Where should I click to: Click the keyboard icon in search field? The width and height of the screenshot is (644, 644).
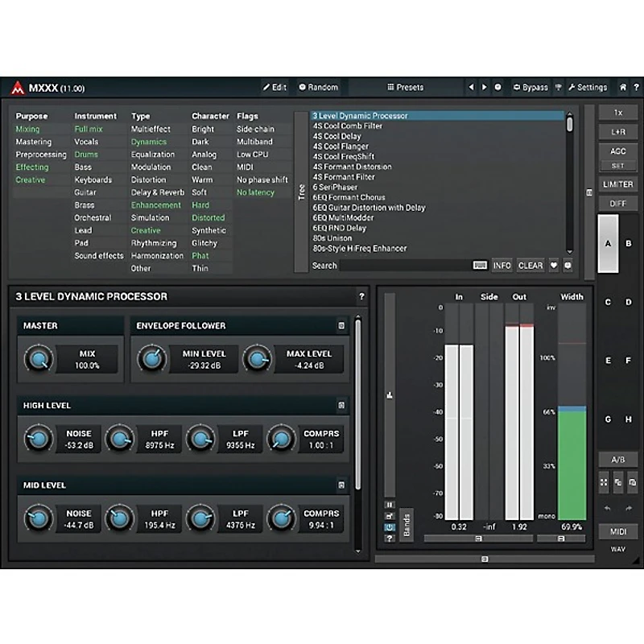[480, 265]
